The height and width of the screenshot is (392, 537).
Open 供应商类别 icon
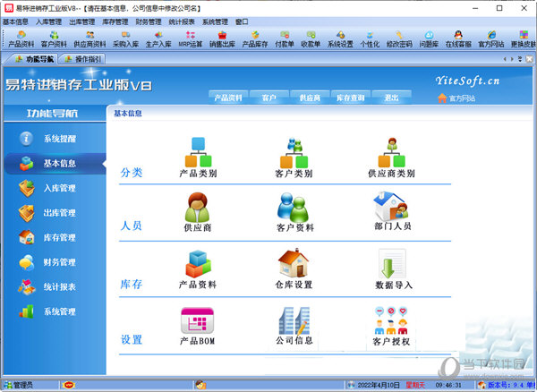(x=391, y=158)
